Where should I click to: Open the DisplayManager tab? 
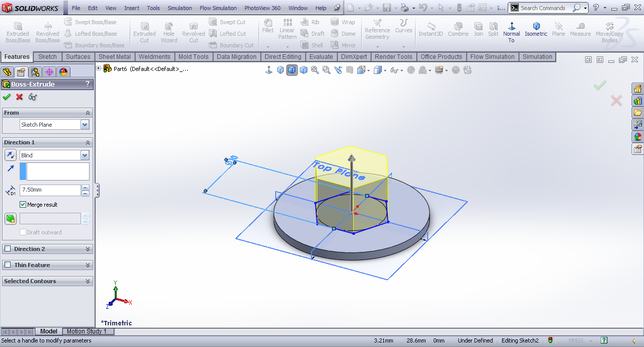63,72
